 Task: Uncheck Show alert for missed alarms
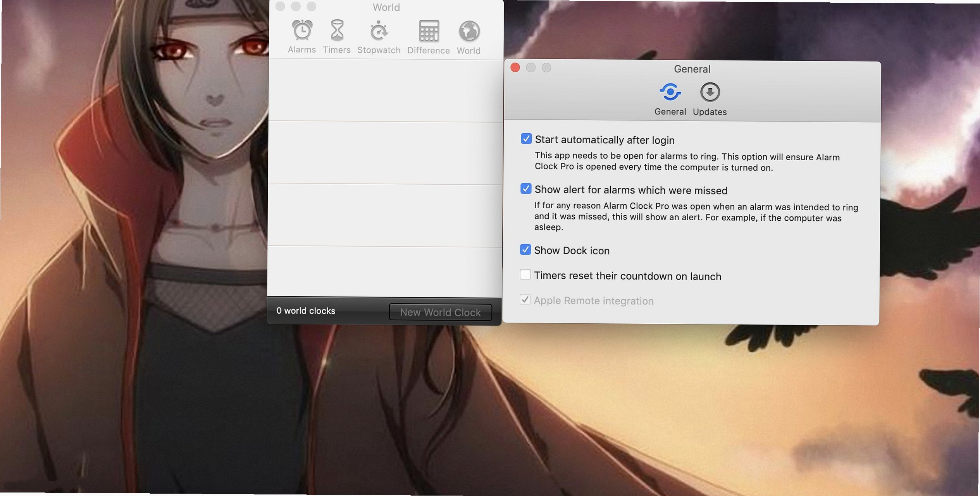click(526, 189)
